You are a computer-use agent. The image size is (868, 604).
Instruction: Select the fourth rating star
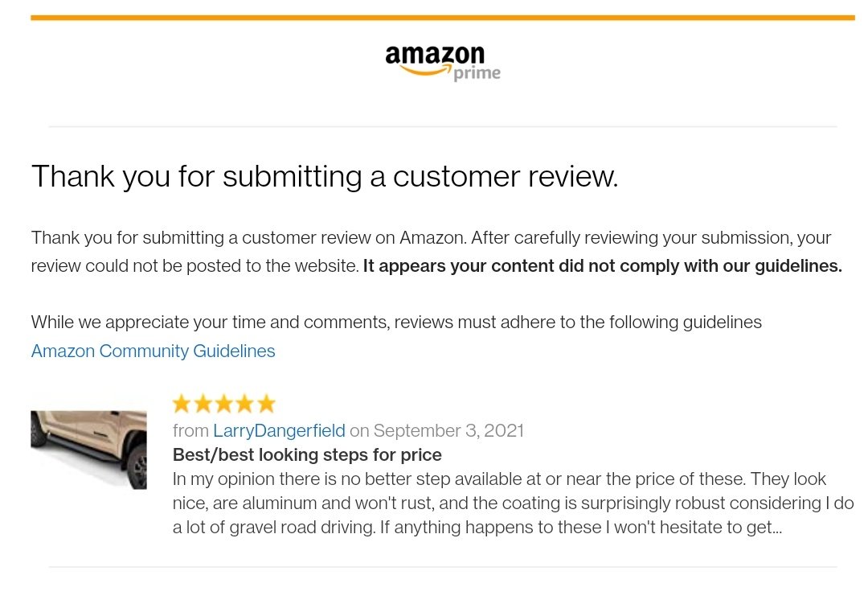tap(244, 404)
